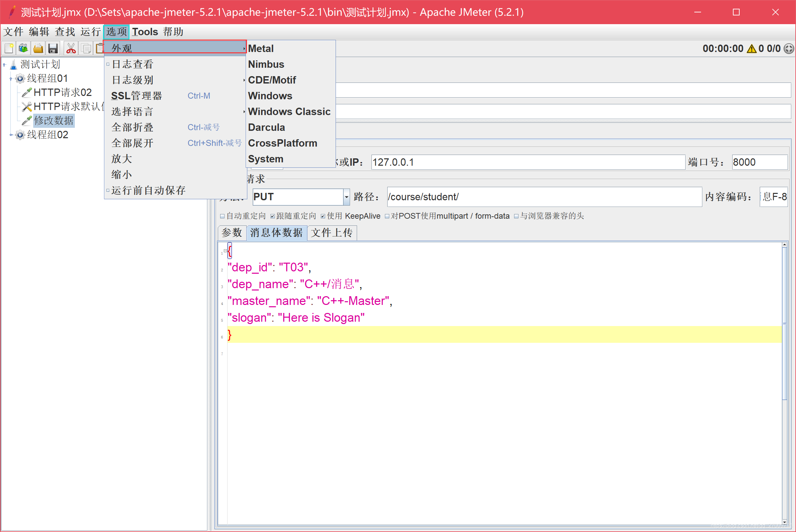Click the wrench icon of HTTP请求默认值
This screenshot has height=532, width=796.
point(27,107)
